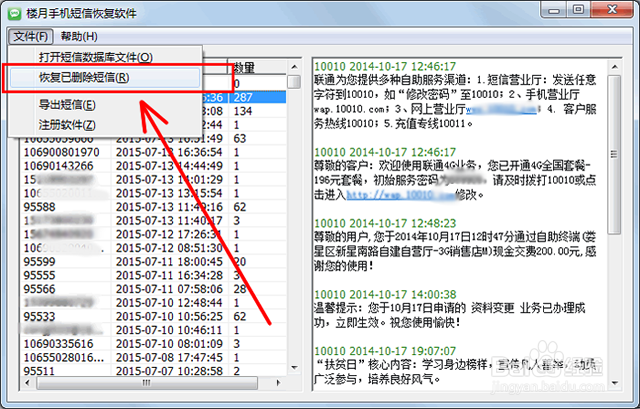
Task: Click the http://wap.10010 link in second message
Action: coord(400,195)
